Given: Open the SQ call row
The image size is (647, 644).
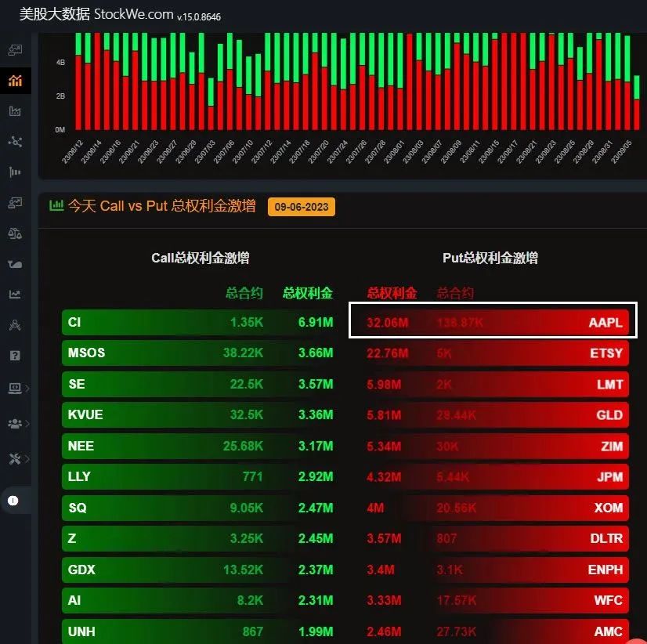Looking at the screenshot, I should 200,508.
